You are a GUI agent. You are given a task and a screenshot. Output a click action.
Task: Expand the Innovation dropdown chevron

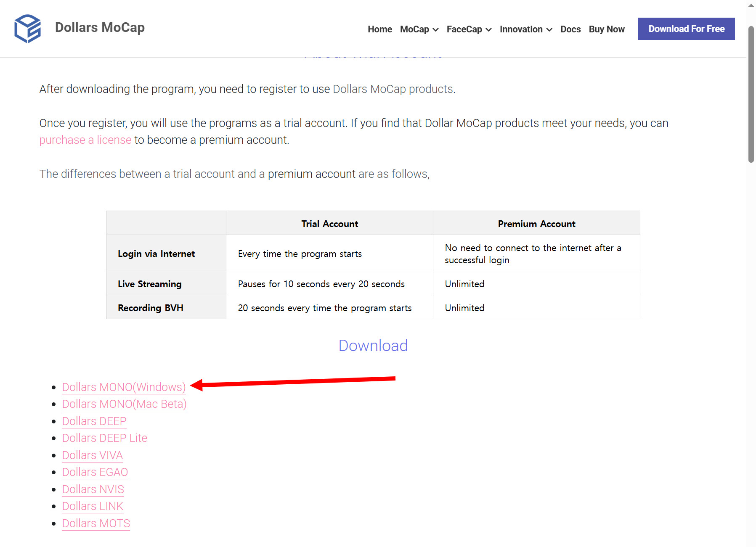[549, 29]
